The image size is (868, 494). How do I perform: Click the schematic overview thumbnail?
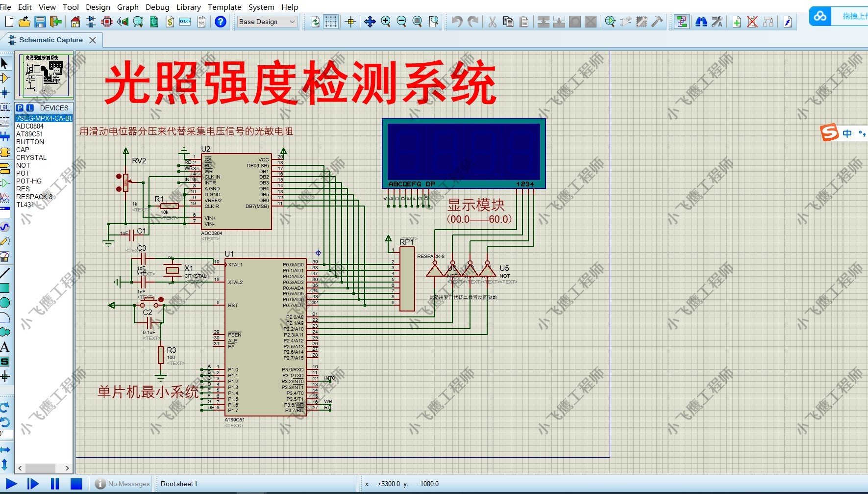(x=44, y=75)
